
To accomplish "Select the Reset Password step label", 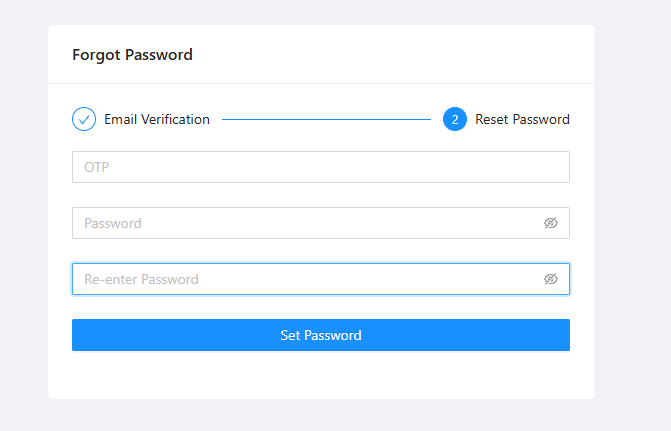I will (x=522, y=119).
